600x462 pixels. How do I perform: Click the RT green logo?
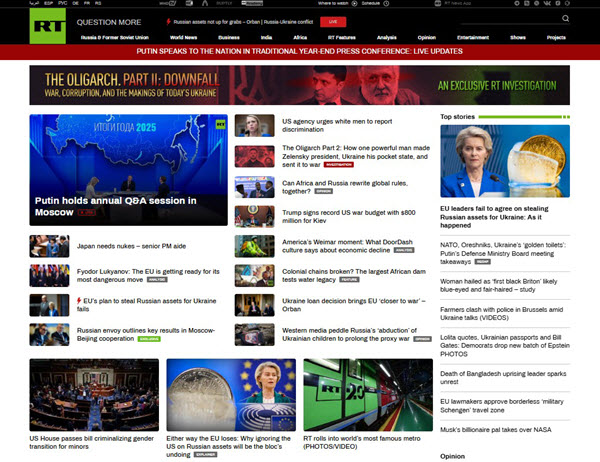(x=46, y=23)
